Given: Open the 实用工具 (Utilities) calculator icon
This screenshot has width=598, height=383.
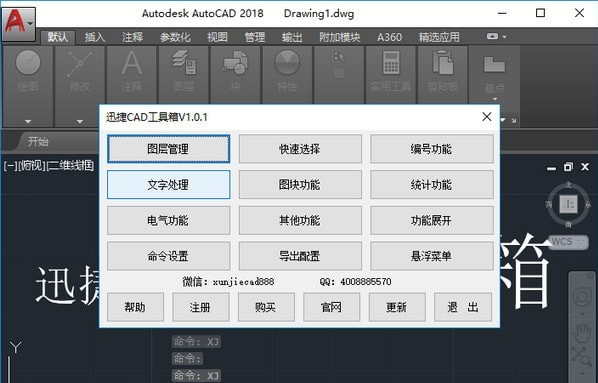Looking at the screenshot, I should (x=391, y=63).
